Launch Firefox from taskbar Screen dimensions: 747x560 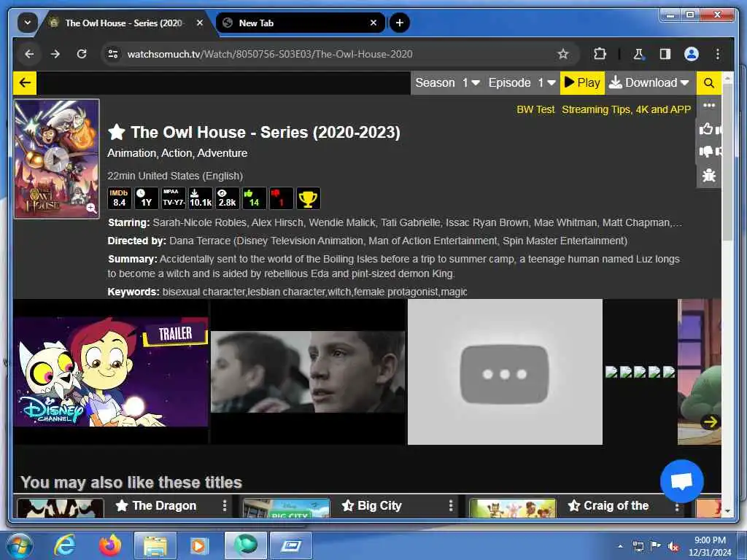109,545
